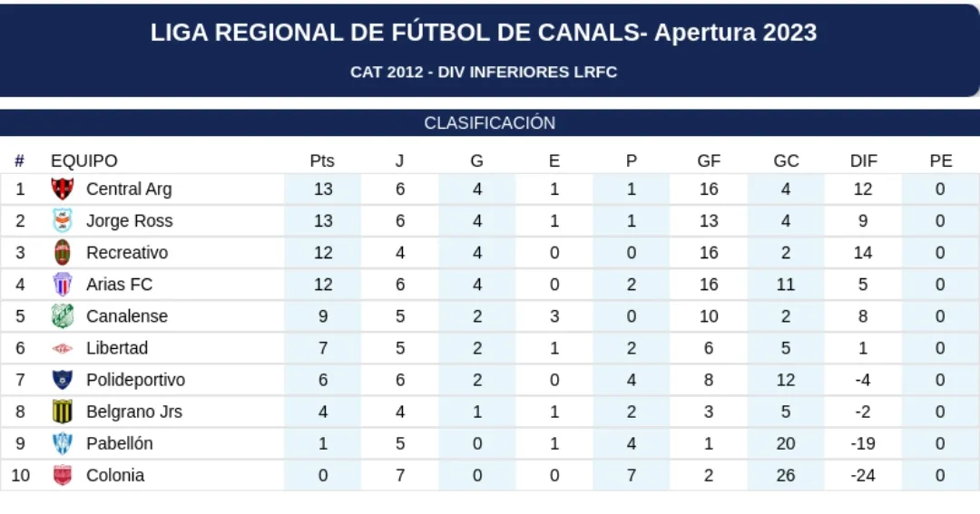The width and height of the screenshot is (980, 514).
Task: Open the Central Arg team name
Action: pyautogui.click(x=129, y=189)
